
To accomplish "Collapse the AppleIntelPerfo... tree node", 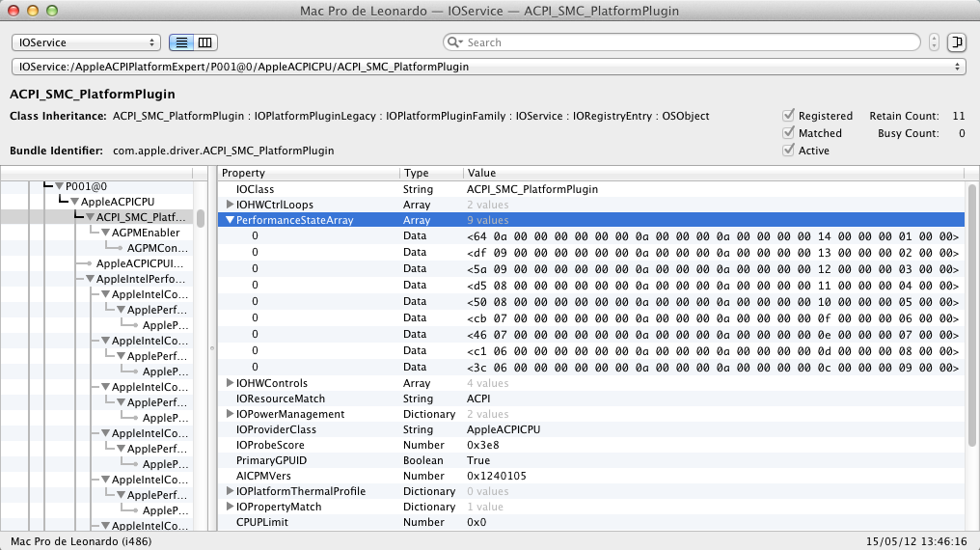I will pyautogui.click(x=90, y=280).
